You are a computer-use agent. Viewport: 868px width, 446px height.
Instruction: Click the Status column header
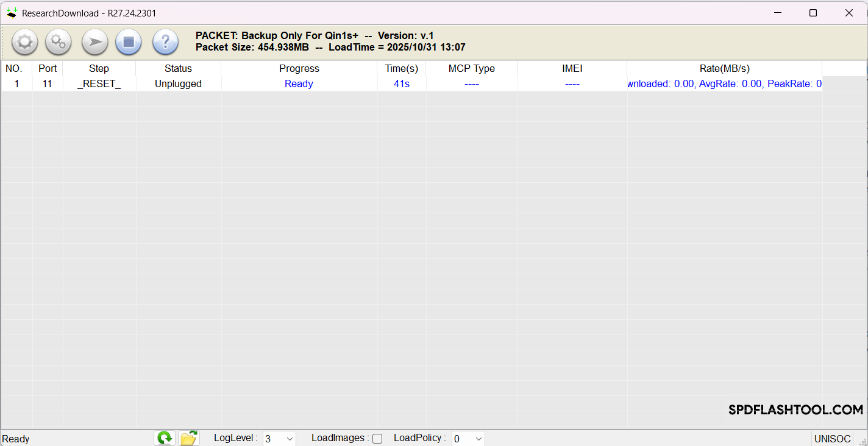pos(178,69)
